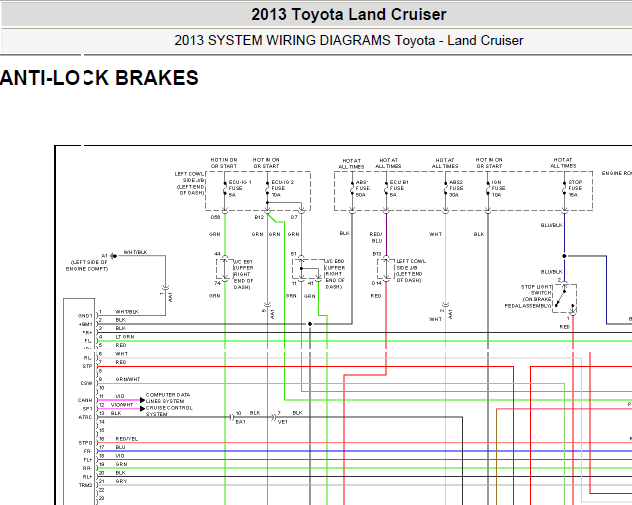
Task: Click the 'WHT/BLK' wire label next to A1 ground
Action: pyautogui.click(x=135, y=252)
